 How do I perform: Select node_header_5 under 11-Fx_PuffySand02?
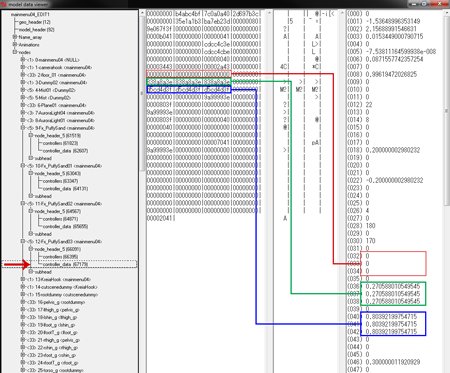[58, 211]
